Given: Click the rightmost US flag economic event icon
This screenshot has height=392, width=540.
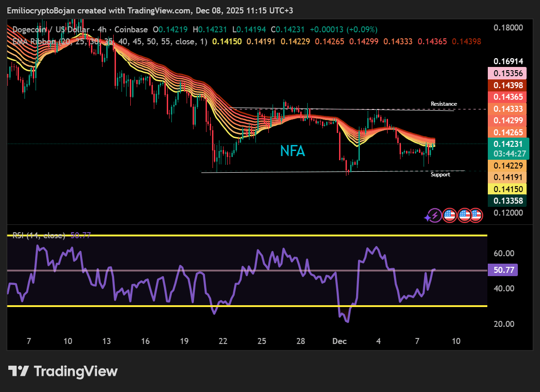Looking at the screenshot, I should [476, 215].
